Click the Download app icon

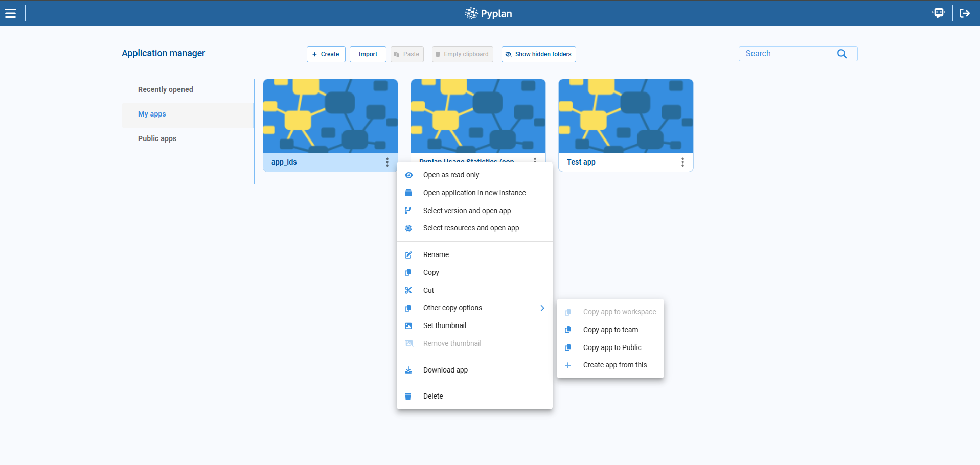pos(408,370)
